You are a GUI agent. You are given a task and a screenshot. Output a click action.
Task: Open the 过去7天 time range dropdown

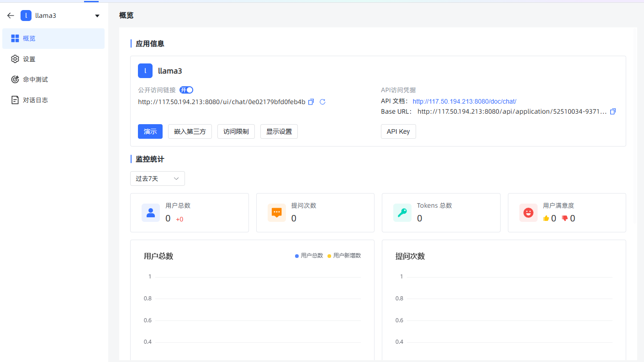[x=157, y=178]
